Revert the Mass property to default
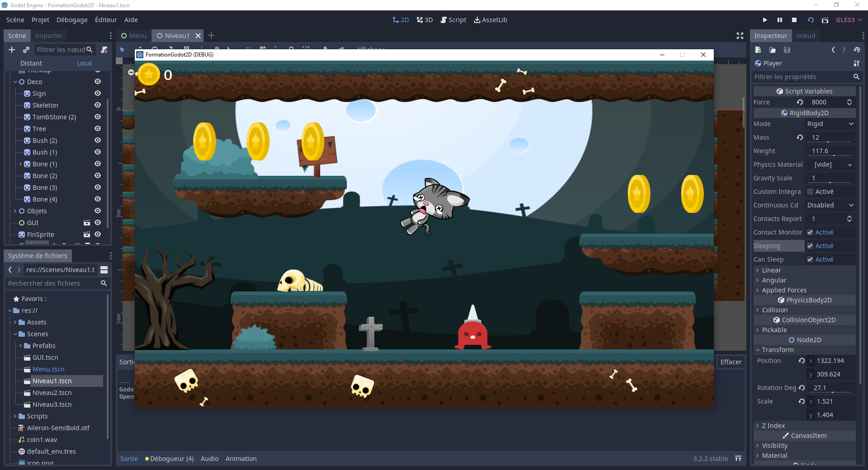The width and height of the screenshot is (868, 470). click(800, 137)
